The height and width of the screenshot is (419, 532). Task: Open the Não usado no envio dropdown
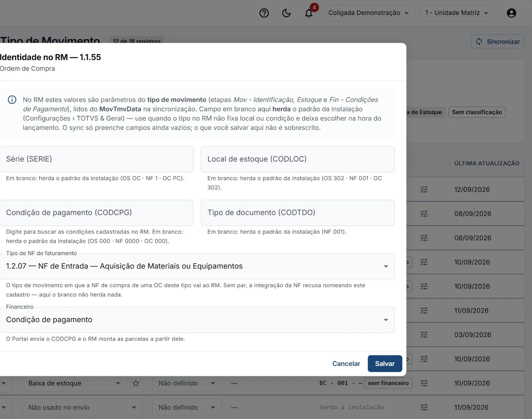[82, 407]
